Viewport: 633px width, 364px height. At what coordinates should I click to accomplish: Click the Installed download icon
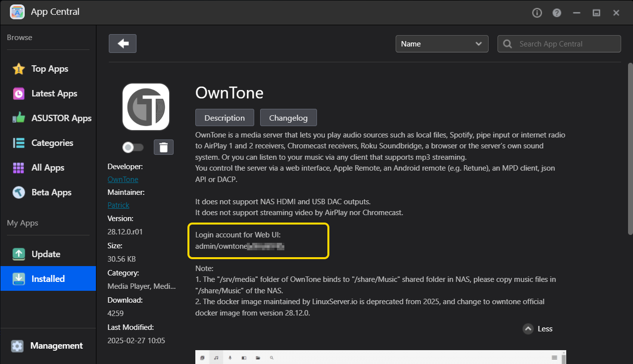pyautogui.click(x=19, y=279)
